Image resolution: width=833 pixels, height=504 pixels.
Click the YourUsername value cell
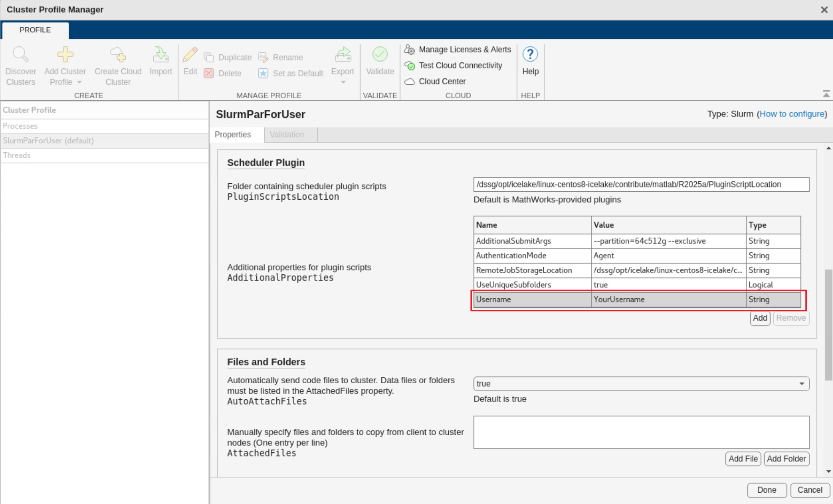coord(668,299)
